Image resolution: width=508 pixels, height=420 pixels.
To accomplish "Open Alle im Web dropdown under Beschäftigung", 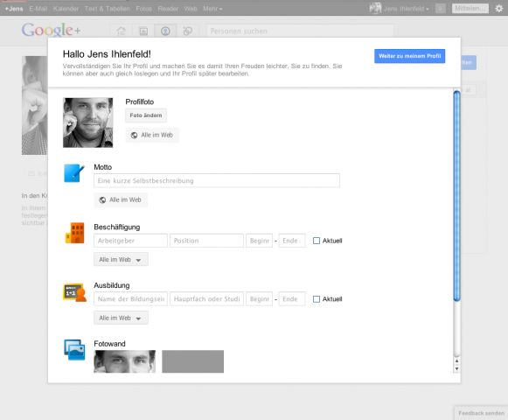I will [121, 260].
